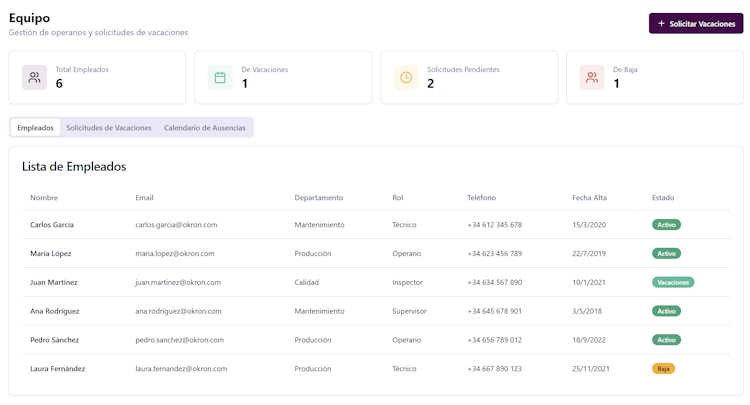Click the De Baja people icon

pos(592,77)
